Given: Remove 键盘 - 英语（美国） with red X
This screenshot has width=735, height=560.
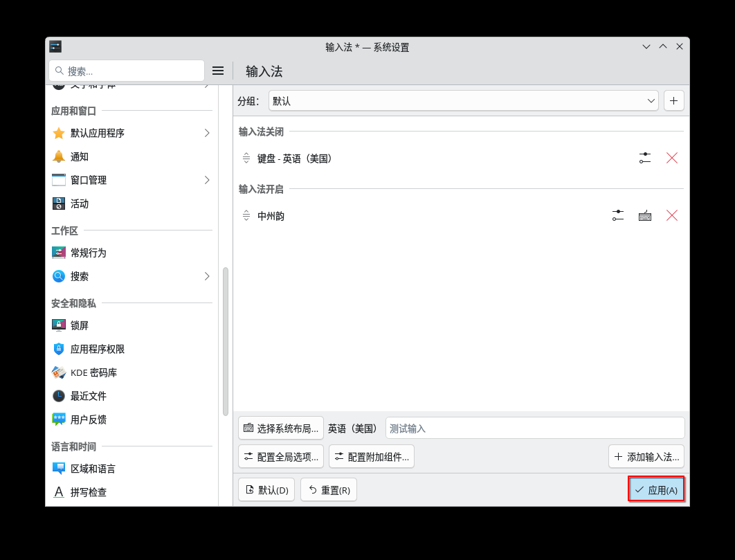Looking at the screenshot, I should [671, 158].
